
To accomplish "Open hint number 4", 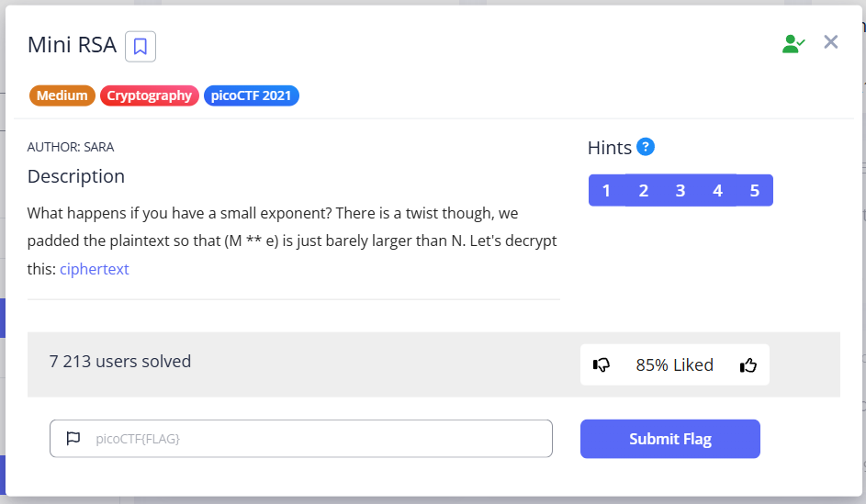I will click(717, 190).
